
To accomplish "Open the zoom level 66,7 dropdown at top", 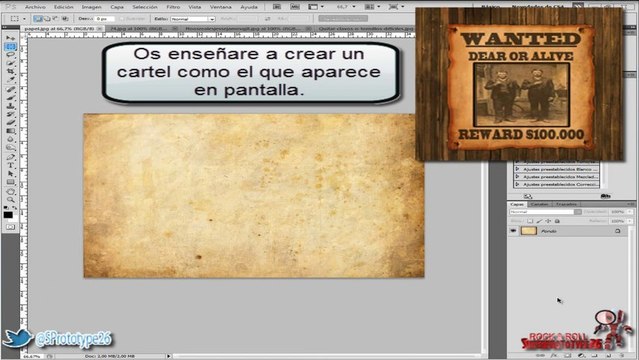I will pos(353,7).
